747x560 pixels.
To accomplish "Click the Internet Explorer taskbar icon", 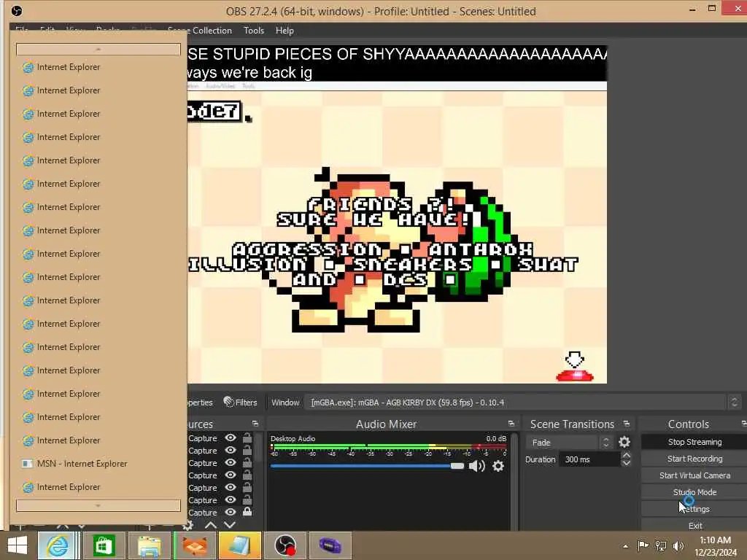I will tap(57, 545).
